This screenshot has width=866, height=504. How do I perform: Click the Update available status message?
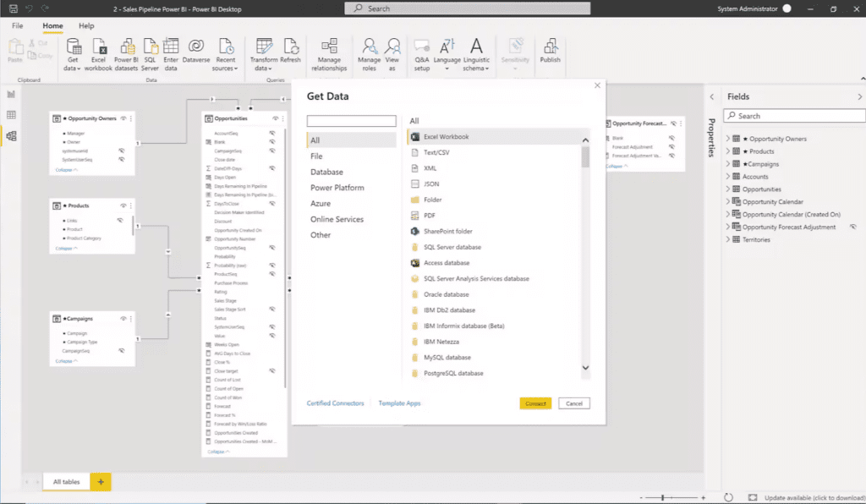[814, 498]
